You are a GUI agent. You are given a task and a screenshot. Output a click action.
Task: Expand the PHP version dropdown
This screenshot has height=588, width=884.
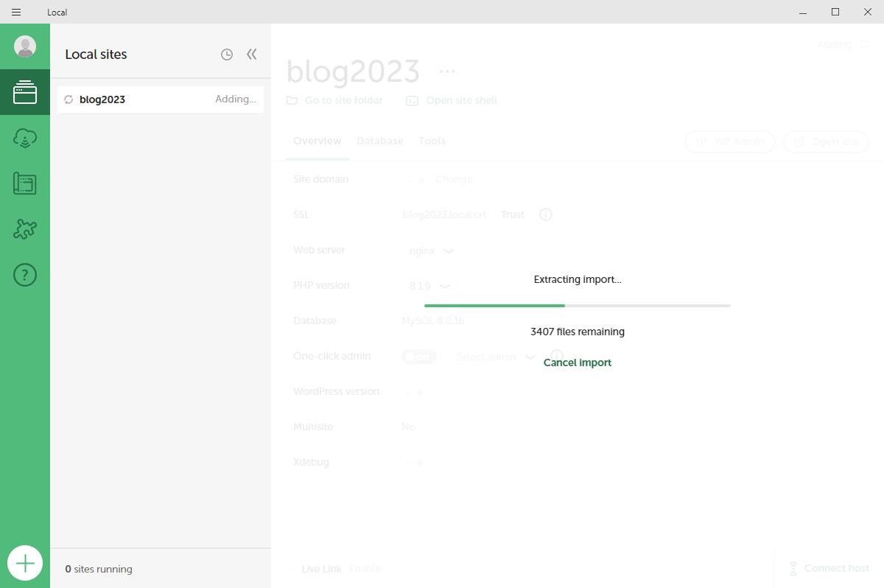pyautogui.click(x=429, y=286)
